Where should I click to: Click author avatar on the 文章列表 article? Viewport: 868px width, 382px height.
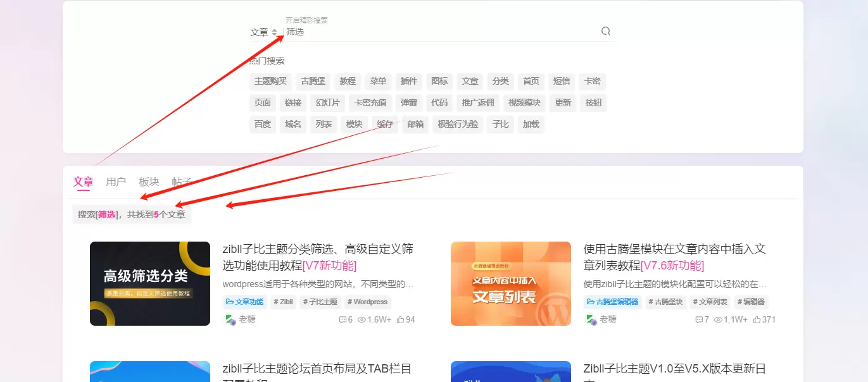pyautogui.click(x=591, y=320)
